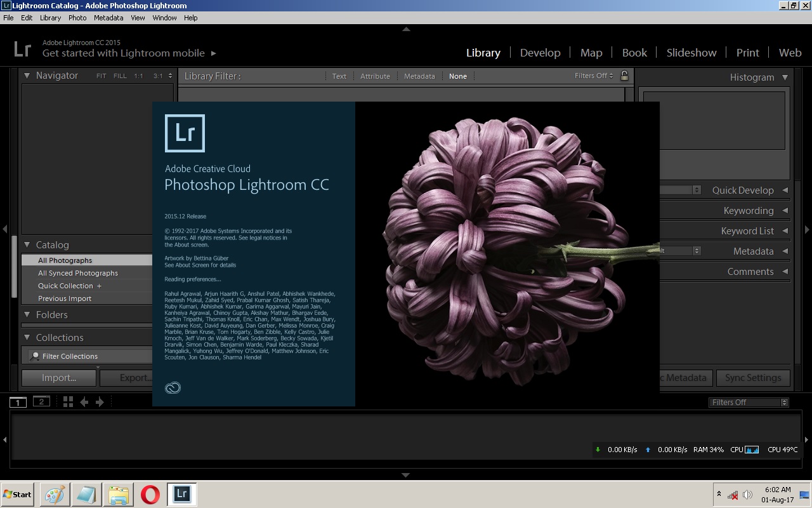The width and height of the screenshot is (812, 508).
Task: Open Opera browser from the taskbar
Action: [x=150, y=494]
